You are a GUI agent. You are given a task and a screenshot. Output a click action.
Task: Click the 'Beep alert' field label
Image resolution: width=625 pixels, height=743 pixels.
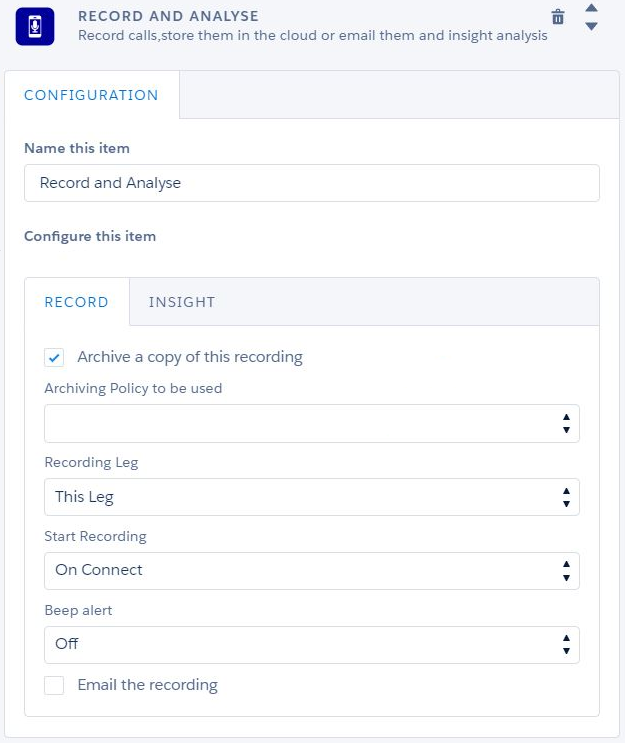click(78, 610)
